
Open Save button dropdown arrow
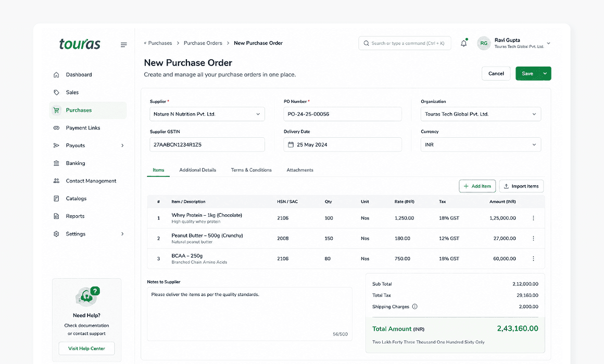545,73
